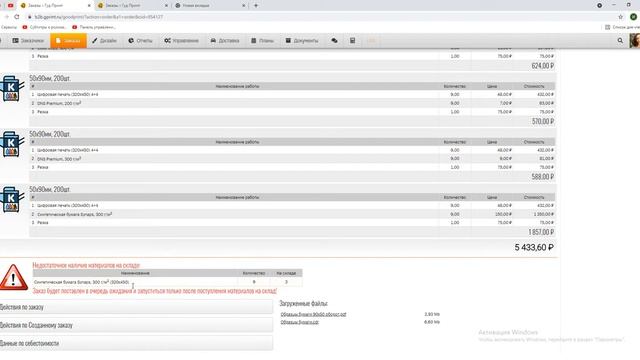Expand the Данные по себестоимости panel
This screenshot has height=360, width=640.
click(136, 343)
